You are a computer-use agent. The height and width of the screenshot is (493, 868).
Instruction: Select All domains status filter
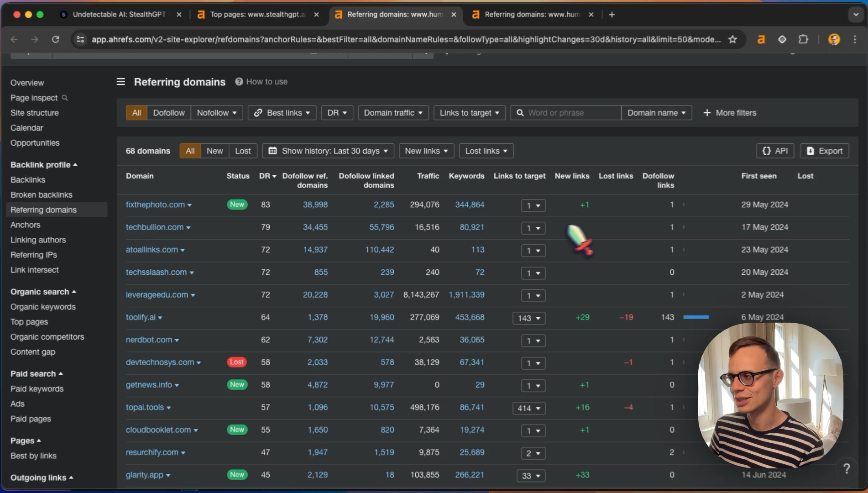point(190,151)
